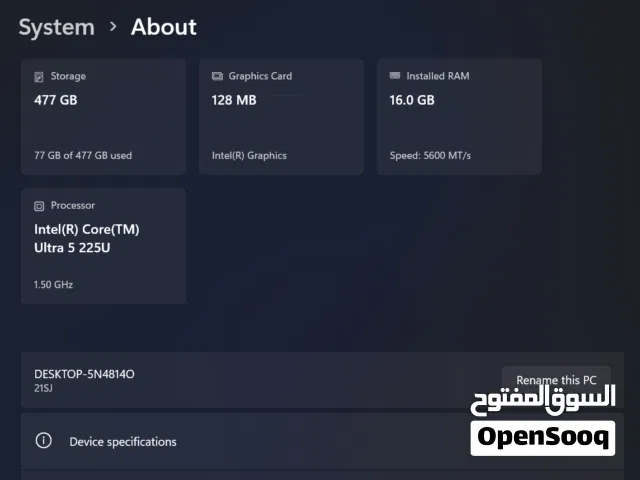The image size is (640, 480).
Task: Click '77 GB of 477 GB used' text
Action: coord(83,156)
